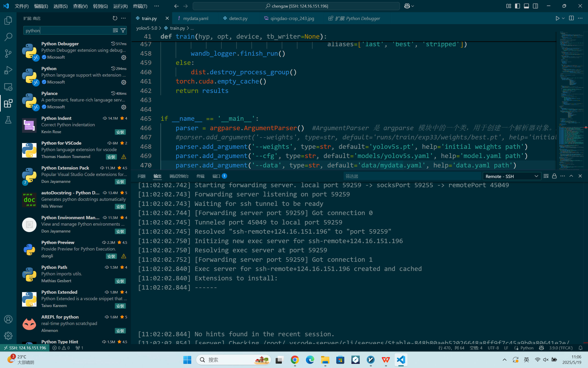The image size is (588, 368).
Task: Clear the output panel
Action: [x=546, y=176]
